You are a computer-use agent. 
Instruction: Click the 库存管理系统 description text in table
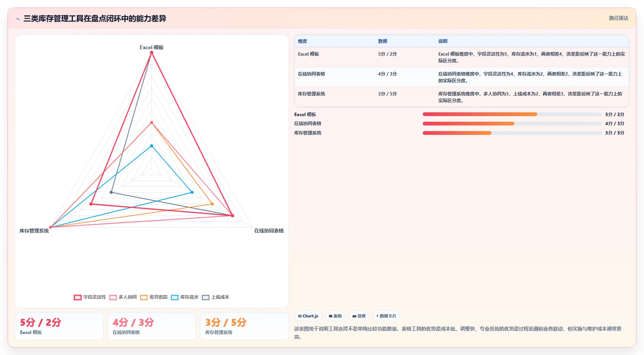click(x=530, y=97)
